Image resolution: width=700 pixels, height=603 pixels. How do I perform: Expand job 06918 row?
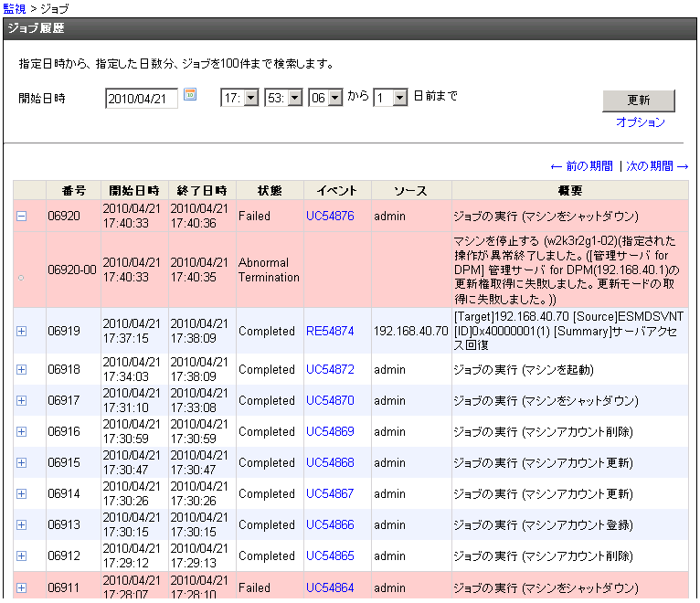(21, 370)
